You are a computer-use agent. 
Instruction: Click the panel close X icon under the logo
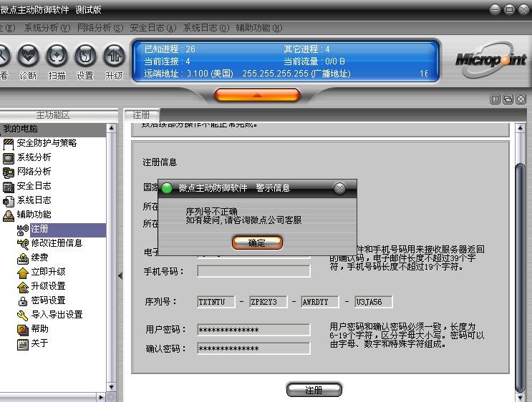point(521,99)
